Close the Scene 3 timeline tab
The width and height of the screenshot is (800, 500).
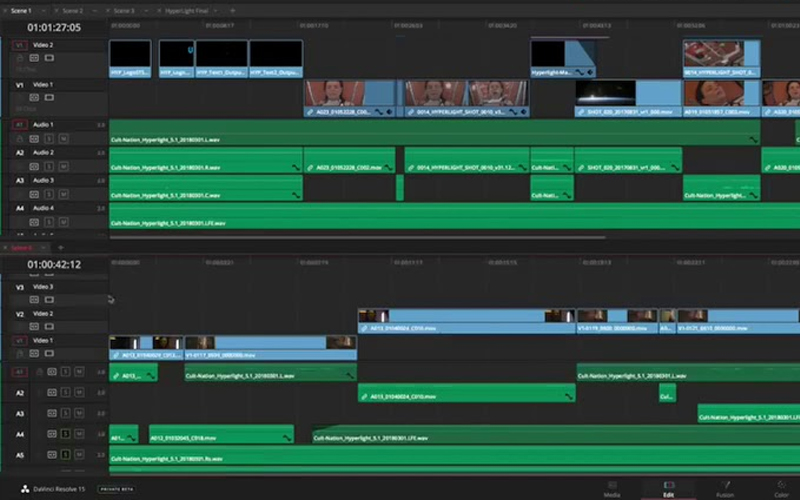[x=108, y=10]
